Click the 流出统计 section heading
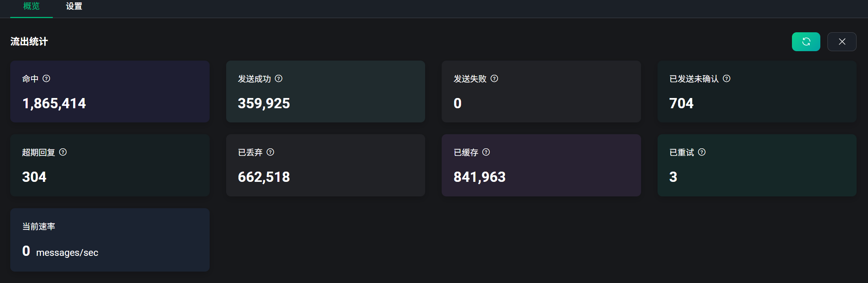Viewport: 868px width, 283px height. pos(29,42)
